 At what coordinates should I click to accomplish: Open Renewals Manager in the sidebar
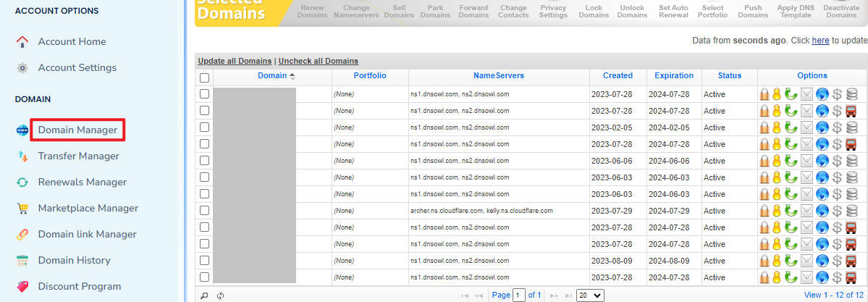click(83, 182)
